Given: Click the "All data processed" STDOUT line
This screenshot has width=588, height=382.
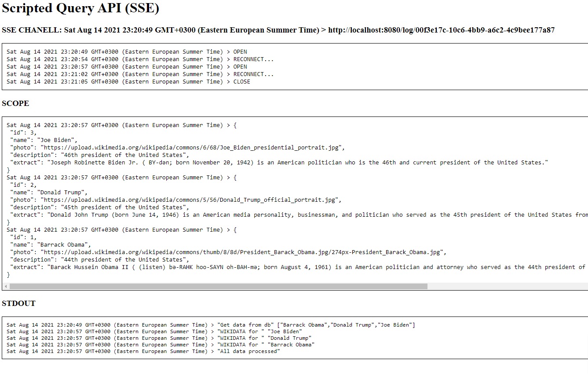Looking at the screenshot, I should click(x=143, y=352).
